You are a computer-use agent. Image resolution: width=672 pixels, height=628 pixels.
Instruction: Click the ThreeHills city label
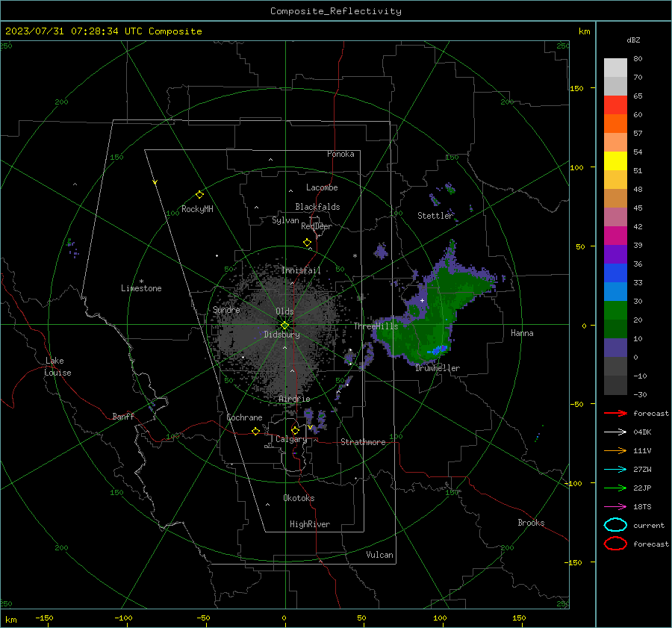tap(376, 326)
